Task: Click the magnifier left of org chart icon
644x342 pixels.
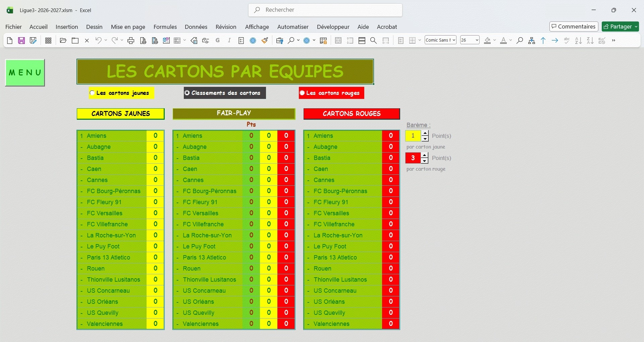Action: (520, 41)
